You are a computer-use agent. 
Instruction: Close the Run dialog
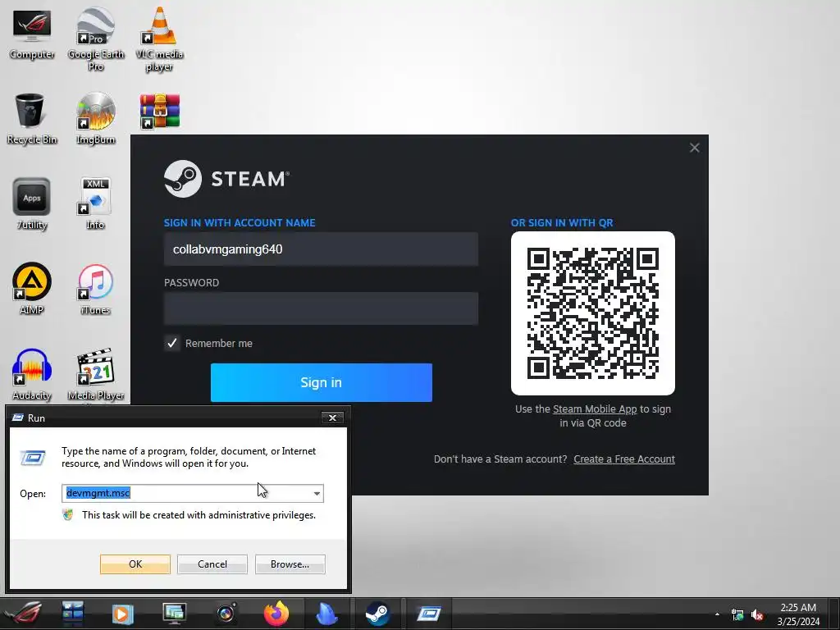coord(332,418)
